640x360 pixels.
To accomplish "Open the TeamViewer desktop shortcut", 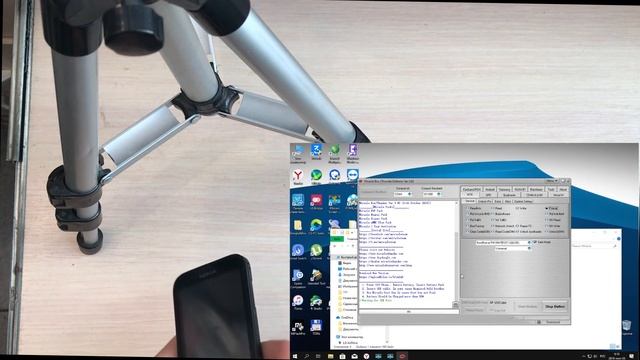I will 353,177.
